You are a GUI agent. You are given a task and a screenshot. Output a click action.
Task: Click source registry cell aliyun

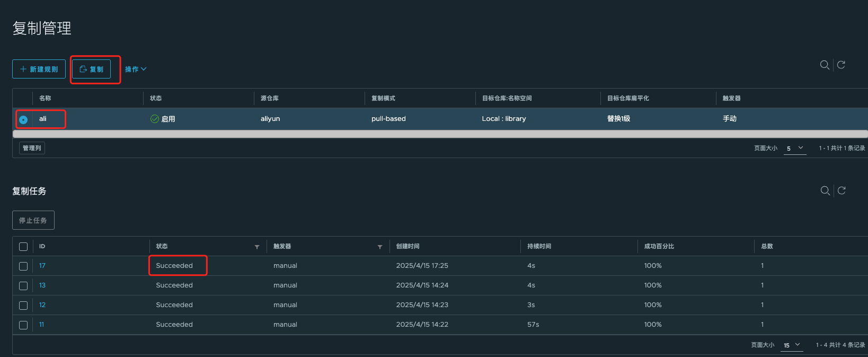pyautogui.click(x=270, y=119)
